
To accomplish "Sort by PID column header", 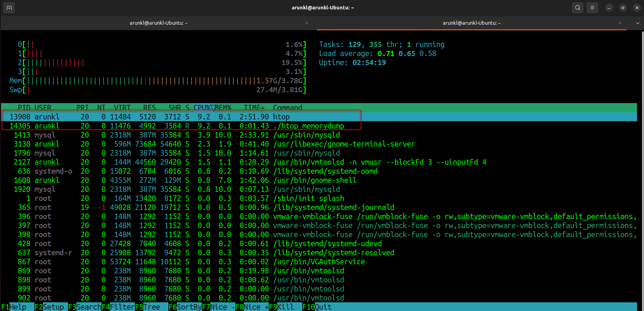I will 24,108.
